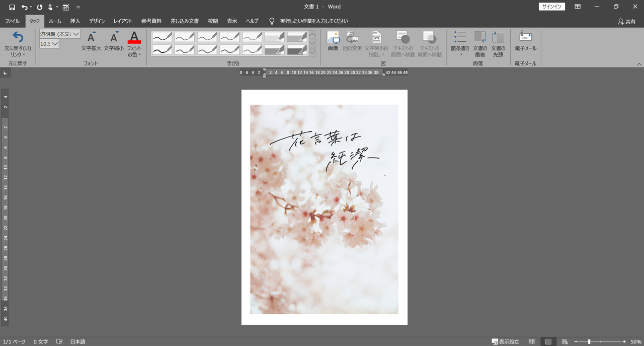Select the last highlighter in top pen row
This screenshot has height=346, width=644.
pyautogui.click(x=297, y=37)
